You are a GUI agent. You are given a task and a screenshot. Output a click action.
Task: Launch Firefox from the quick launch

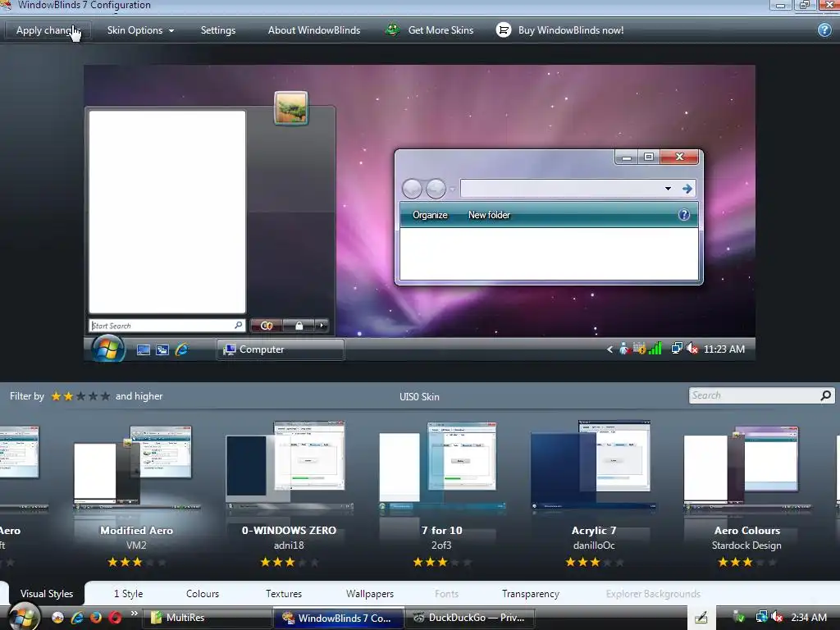96,618
